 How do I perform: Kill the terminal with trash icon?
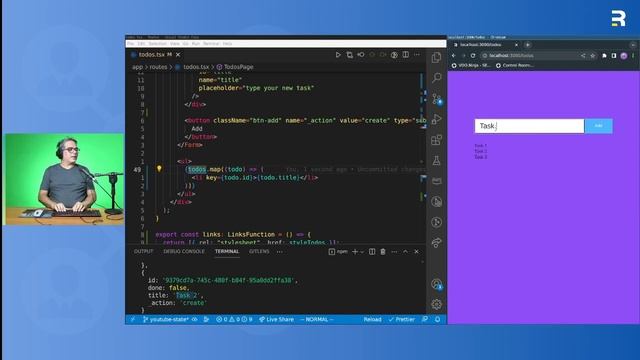click(383, 252)
